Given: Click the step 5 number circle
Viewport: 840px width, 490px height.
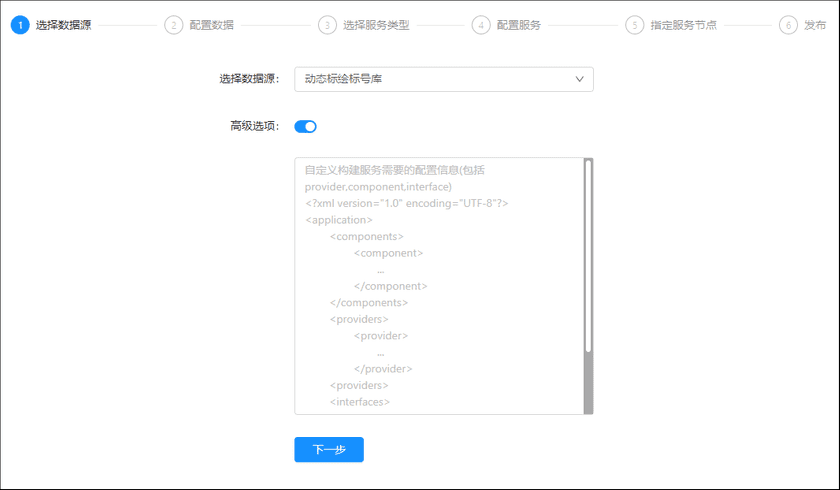Looking at the screenshot, I should 634,25.
